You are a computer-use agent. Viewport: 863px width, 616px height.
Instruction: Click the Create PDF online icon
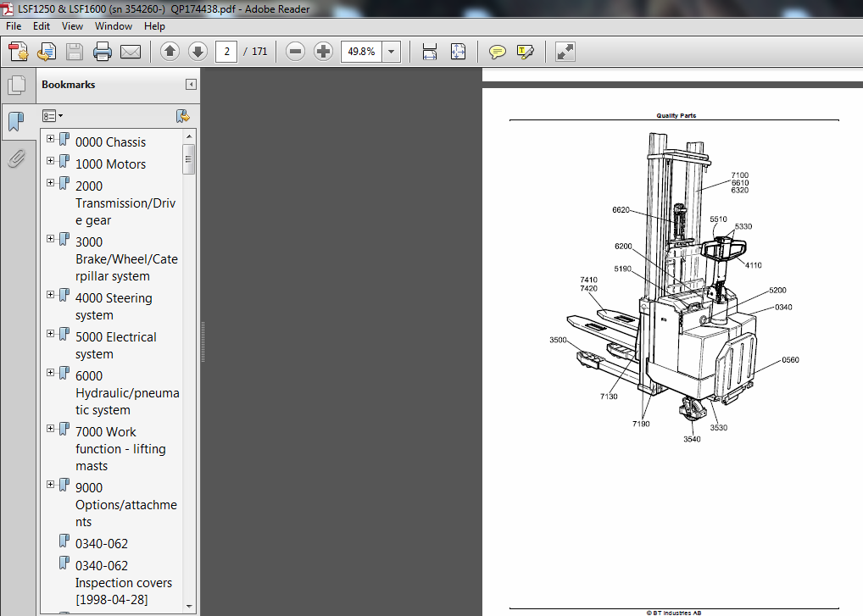coord(19,52)
